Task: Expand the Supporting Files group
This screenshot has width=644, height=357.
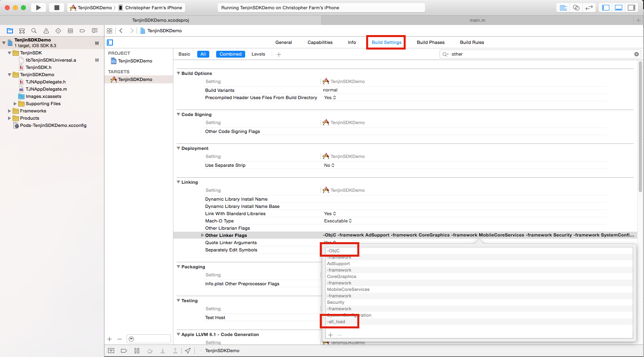Action: (x=15, y=104)
